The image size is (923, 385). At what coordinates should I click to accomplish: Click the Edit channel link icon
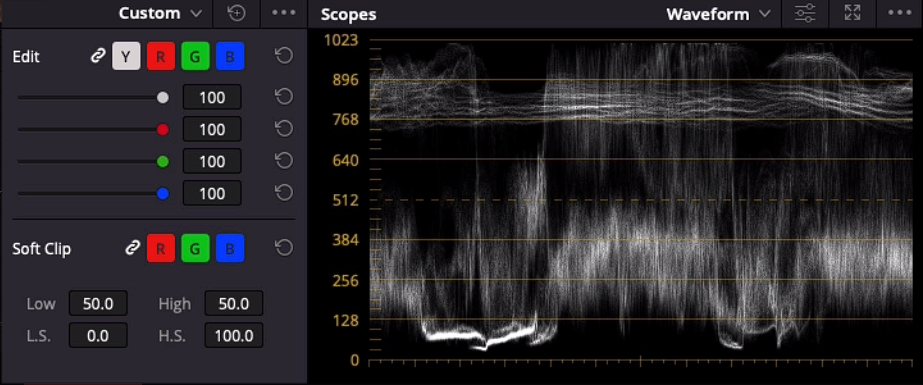(x=97, y=57)
